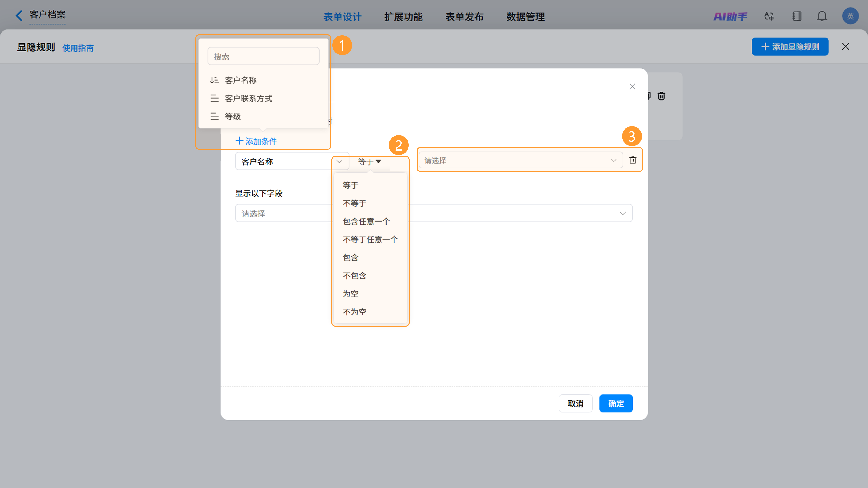Open the language translation icon
The height and width of the screenshot is (488, 868).
(769, 16)
